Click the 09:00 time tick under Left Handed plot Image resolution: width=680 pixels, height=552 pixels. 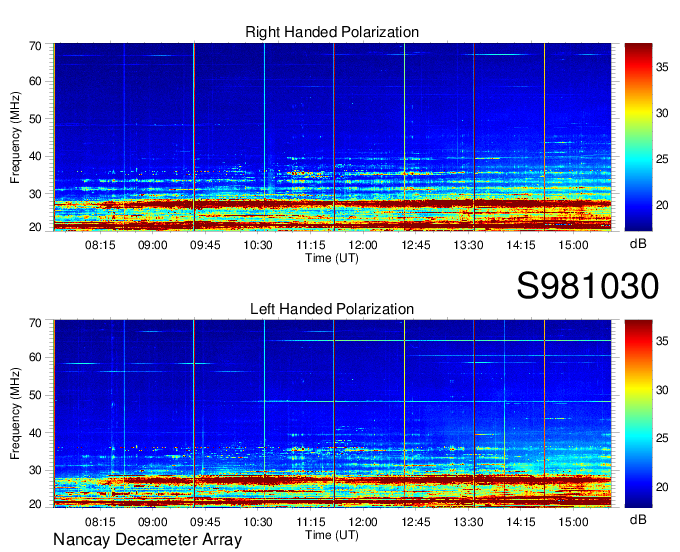153,522
